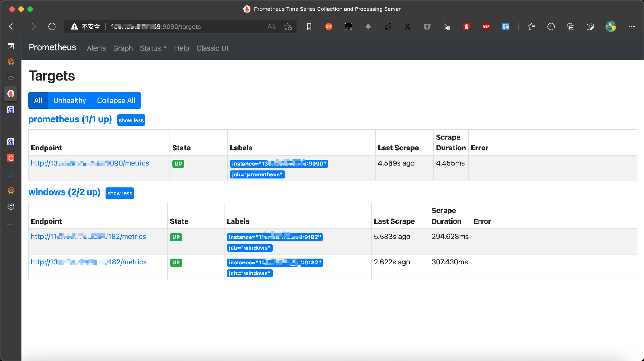Expand the Status dropdown menu
The width and height of the screenshot is (644, 361).
(153, 48)
